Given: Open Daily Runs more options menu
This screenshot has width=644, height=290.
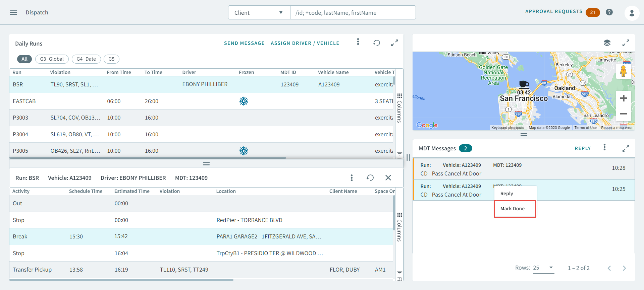Looking at the screenshot, I should pyautogui.click(x=358, y=42).
